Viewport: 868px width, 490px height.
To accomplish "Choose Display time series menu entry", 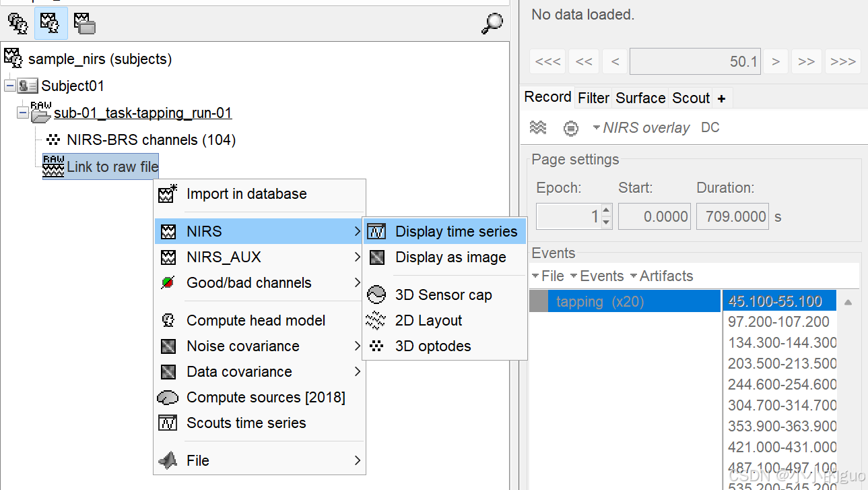I will [x=456, y=232].
